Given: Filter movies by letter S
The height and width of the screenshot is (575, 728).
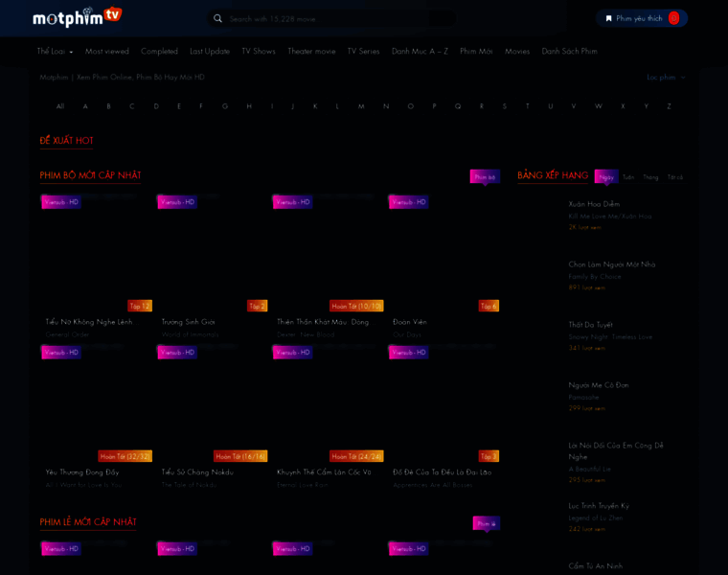Looking at the screenshot, I should point(505,106).
